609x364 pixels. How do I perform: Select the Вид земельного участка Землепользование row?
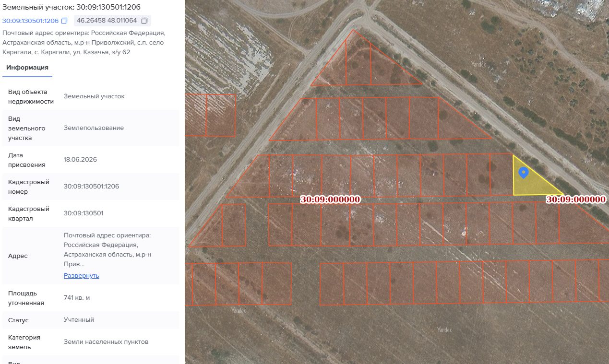(x=91, y=128)
